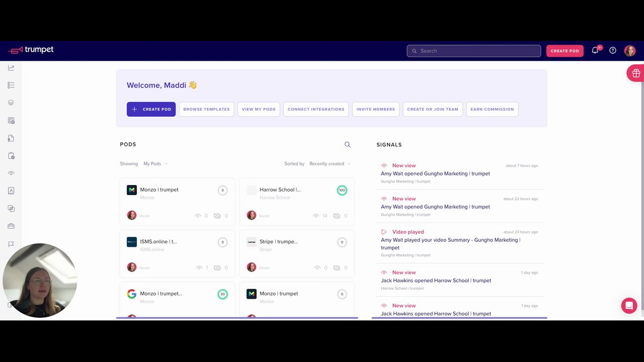
Task: Click the 100 score ring on Harrow School
Action: 342,190
